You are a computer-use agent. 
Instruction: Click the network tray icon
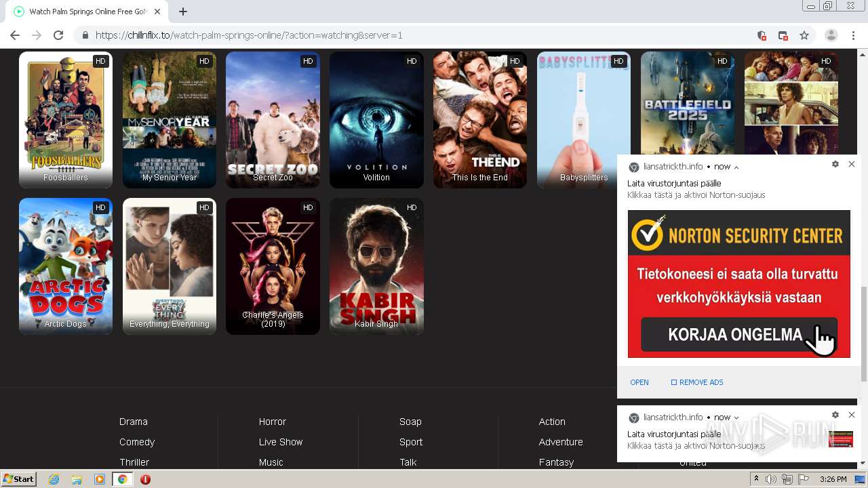tap(787, 479)
